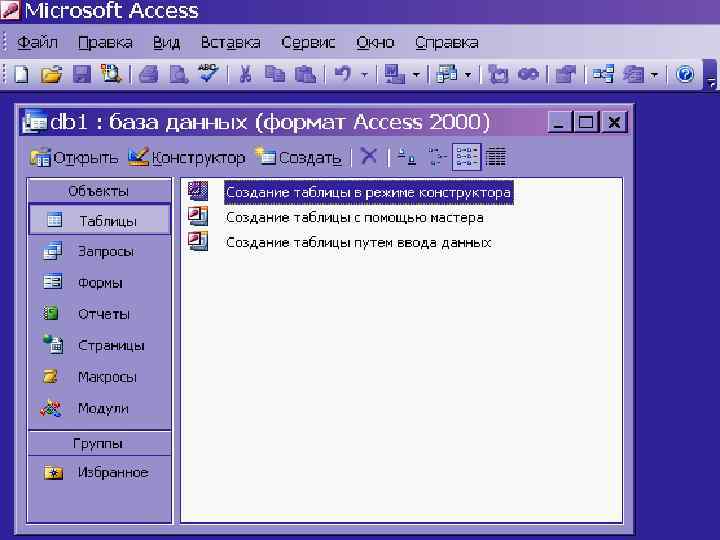Click the wizard icon beside 'с помощью мастера'
Image resolution: width=720 pixels, height=540 pixels.
(x=198, y=216)
